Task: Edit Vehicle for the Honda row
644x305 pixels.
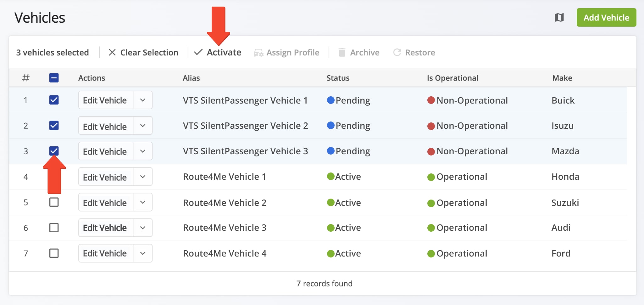Action: coord(106,177)
